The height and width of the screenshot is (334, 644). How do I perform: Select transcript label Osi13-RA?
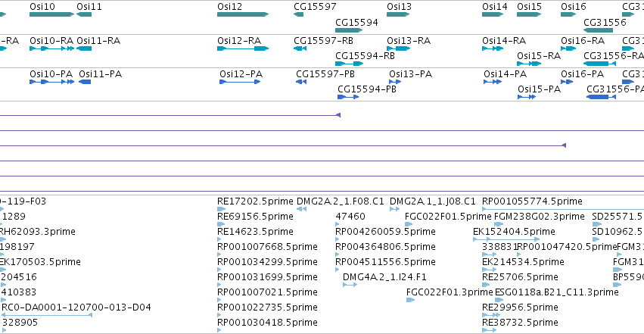pyautogui.click(x=409, y=41)
